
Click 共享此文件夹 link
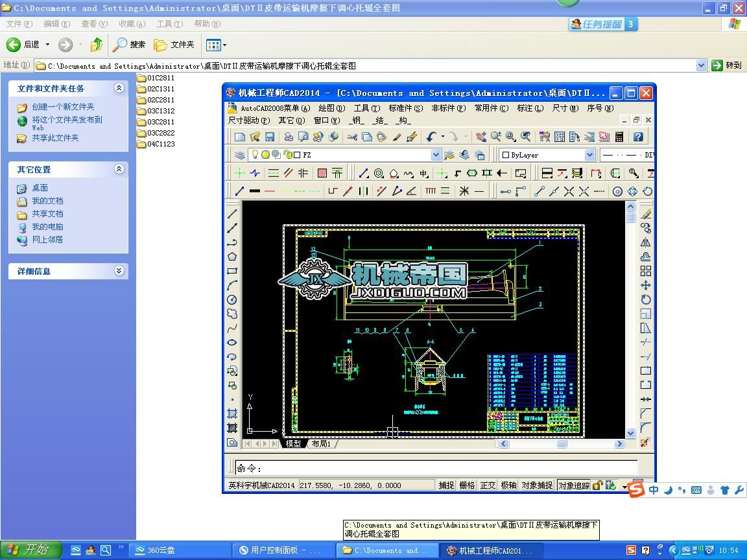[x=55, y=137]
